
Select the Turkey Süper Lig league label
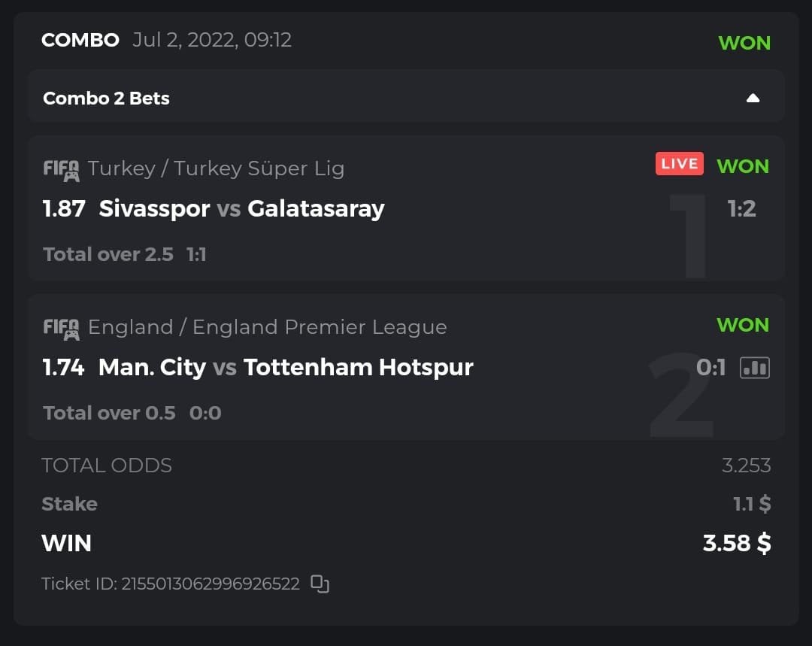216,168
